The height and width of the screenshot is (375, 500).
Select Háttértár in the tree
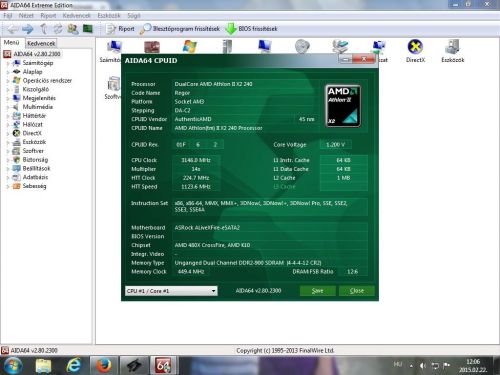[x=34, y=116]
